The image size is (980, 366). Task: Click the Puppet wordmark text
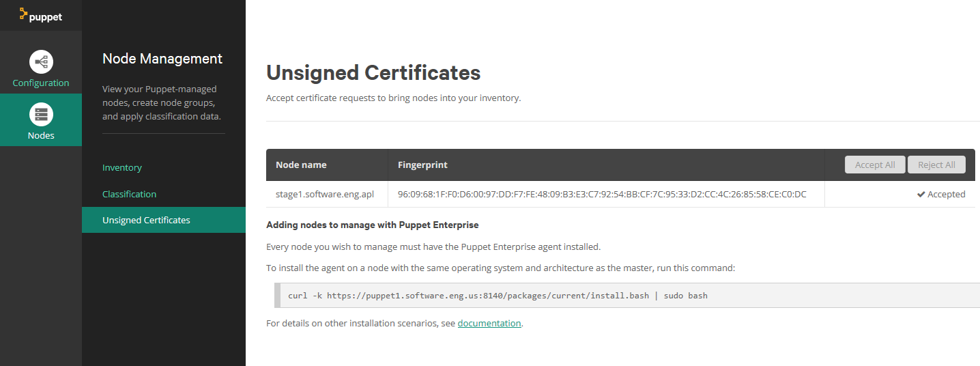[x=46, y=17]
